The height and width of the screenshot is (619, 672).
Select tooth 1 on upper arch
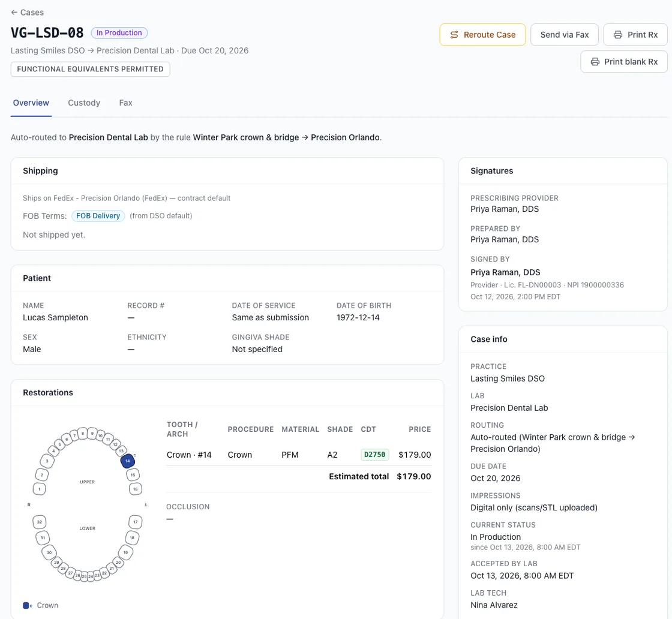(40, 489)
